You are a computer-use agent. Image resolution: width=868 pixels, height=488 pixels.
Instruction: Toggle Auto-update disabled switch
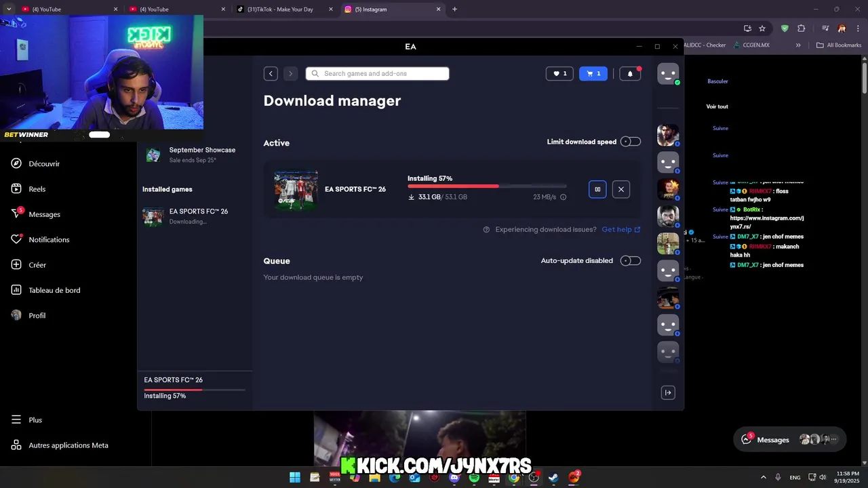(x=631, y=260)
